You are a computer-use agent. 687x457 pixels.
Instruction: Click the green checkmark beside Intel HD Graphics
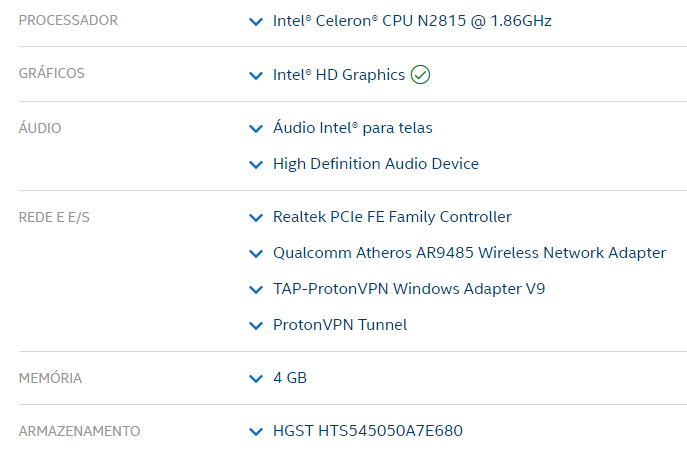[x=420, y=75]
